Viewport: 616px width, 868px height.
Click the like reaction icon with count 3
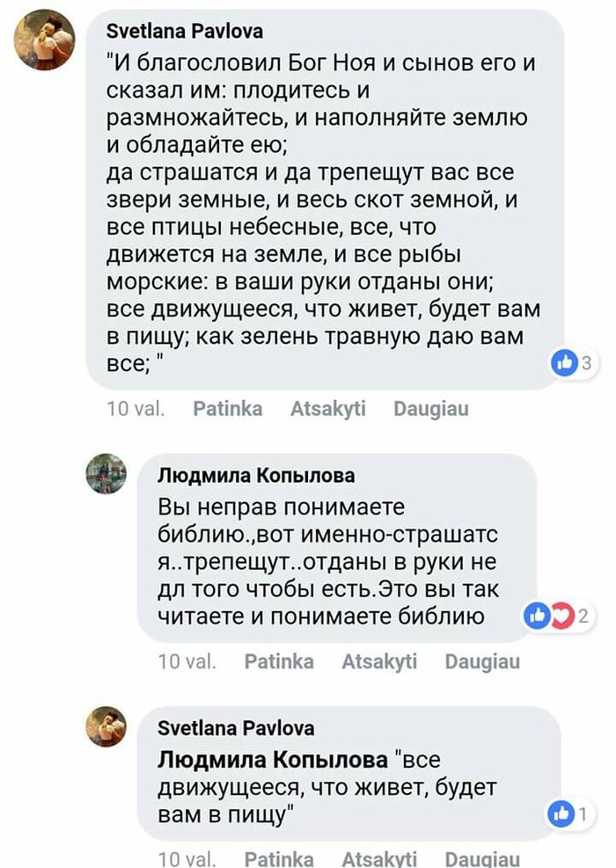pyautogui.click(x=564, y=362)
